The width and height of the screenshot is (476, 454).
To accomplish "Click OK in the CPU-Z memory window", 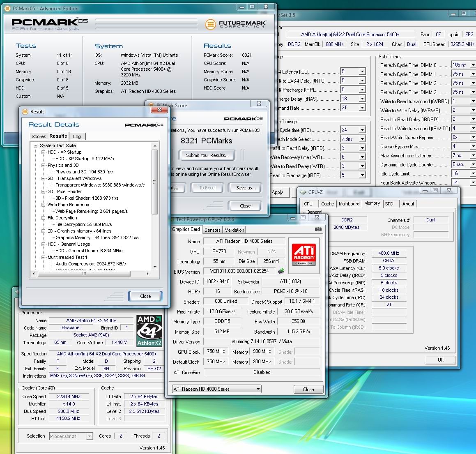I will [x=441, y=360].
